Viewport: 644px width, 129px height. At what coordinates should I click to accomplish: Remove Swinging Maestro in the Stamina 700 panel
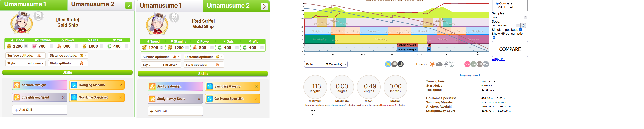coord(121,85)
